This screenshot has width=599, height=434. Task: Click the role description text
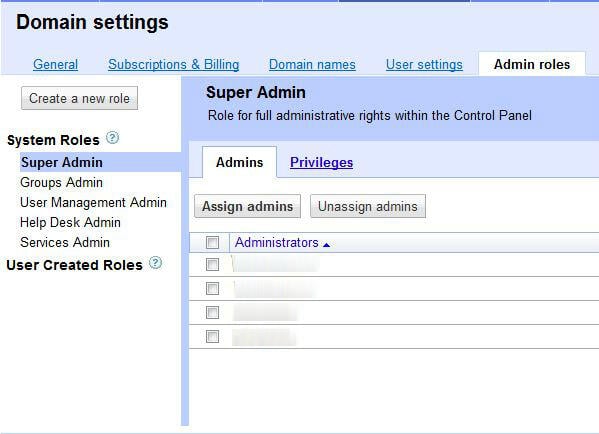click(370, 115)
